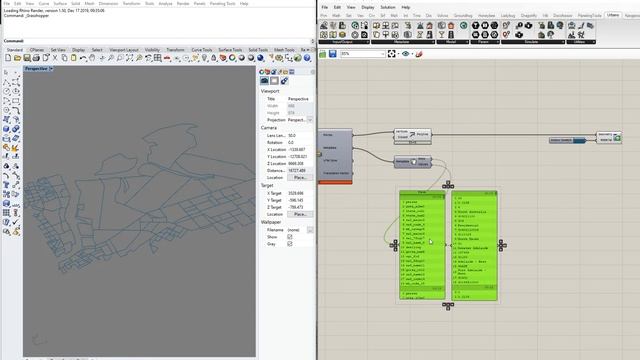Click target Location Place button

(x=300, y=214)
